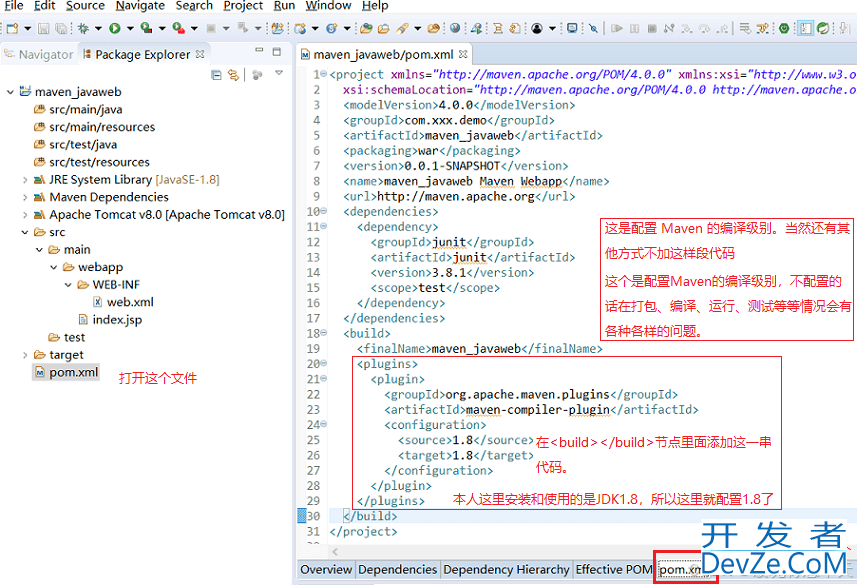Expand JRE System Library node
This screenshot has width=857, height=585.
(x=25, y=179)
